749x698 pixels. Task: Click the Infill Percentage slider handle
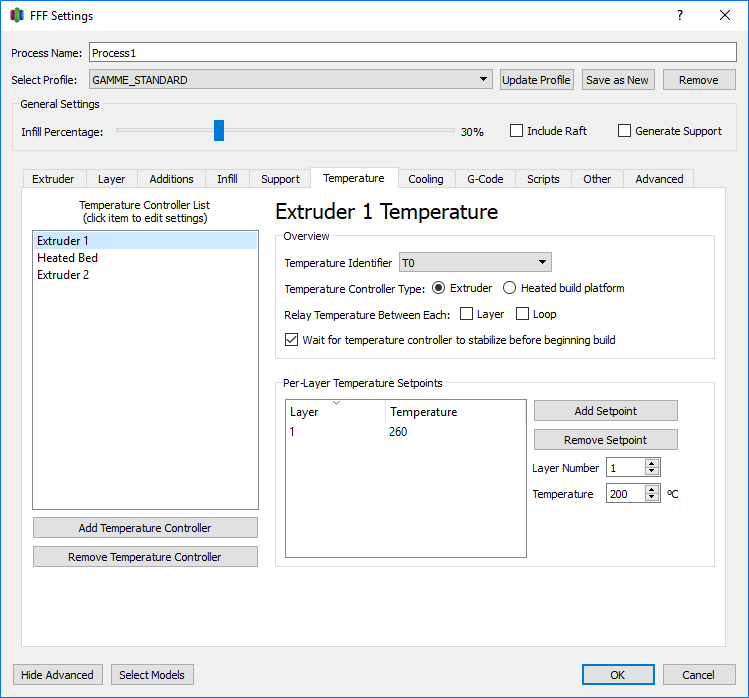coord(219,131)
